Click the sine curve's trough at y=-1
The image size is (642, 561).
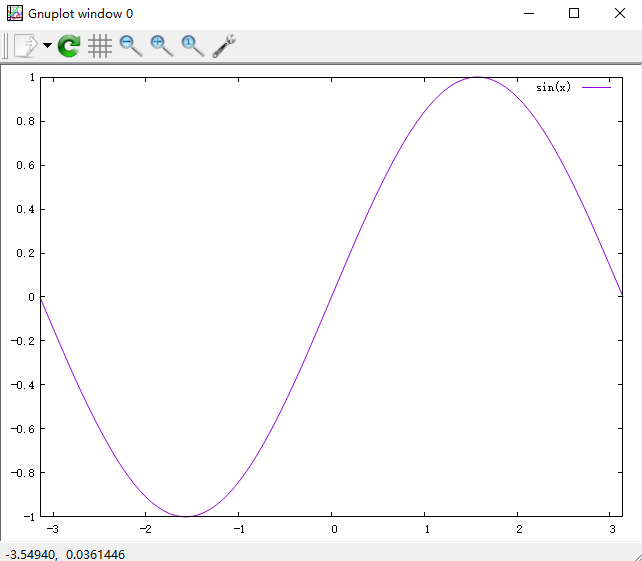pos(186,516)
